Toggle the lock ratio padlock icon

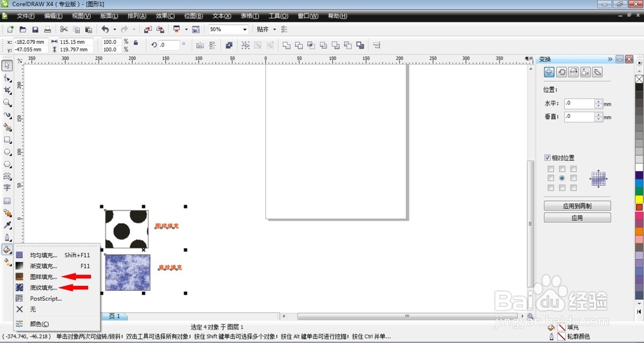136,42
